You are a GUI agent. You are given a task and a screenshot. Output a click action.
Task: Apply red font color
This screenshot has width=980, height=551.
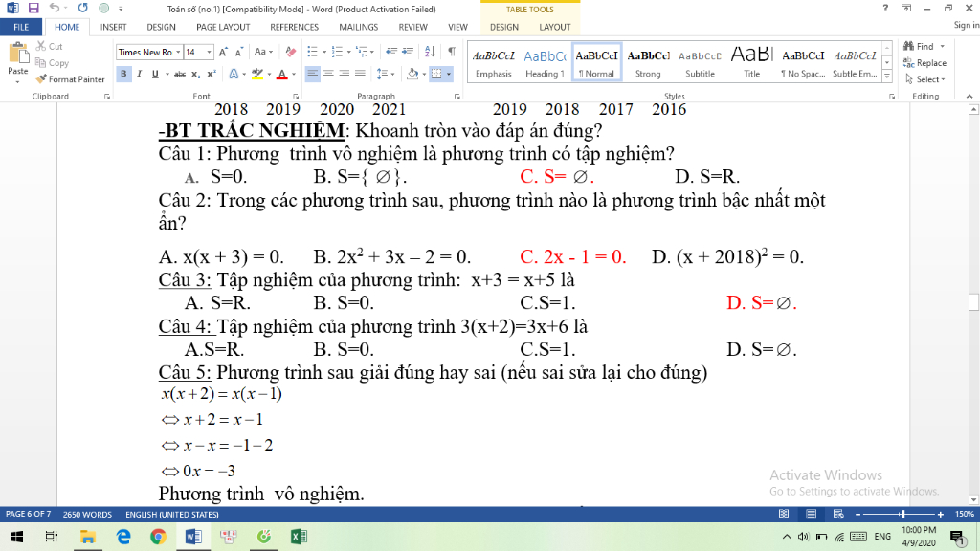[282, 74]
